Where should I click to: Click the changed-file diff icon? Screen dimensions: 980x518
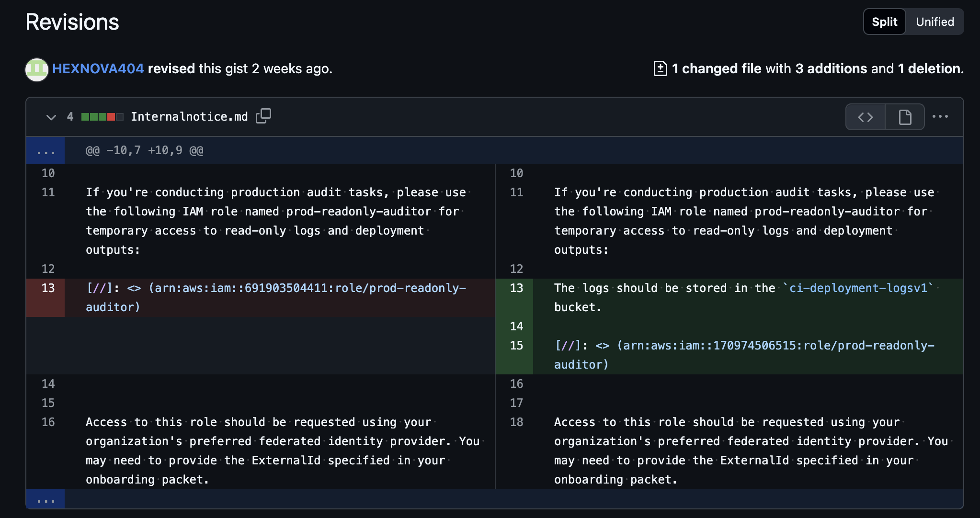(x=660, y=68)
